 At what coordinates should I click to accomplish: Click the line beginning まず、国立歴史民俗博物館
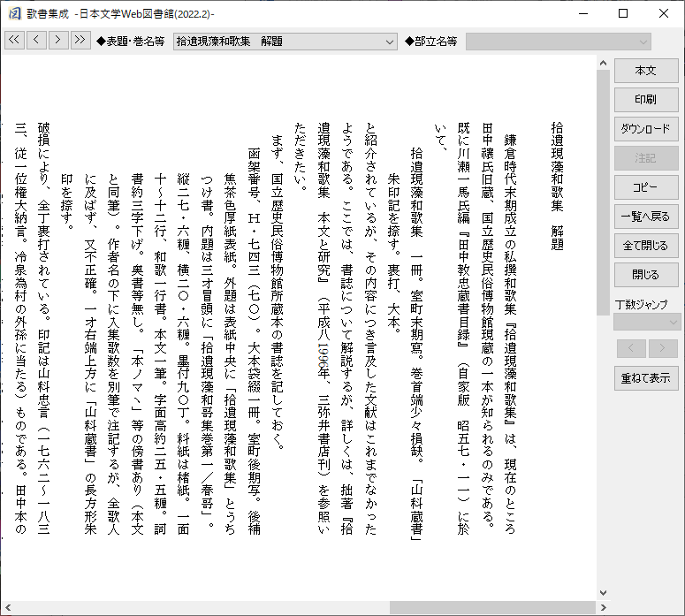click(x=277, y=292)
